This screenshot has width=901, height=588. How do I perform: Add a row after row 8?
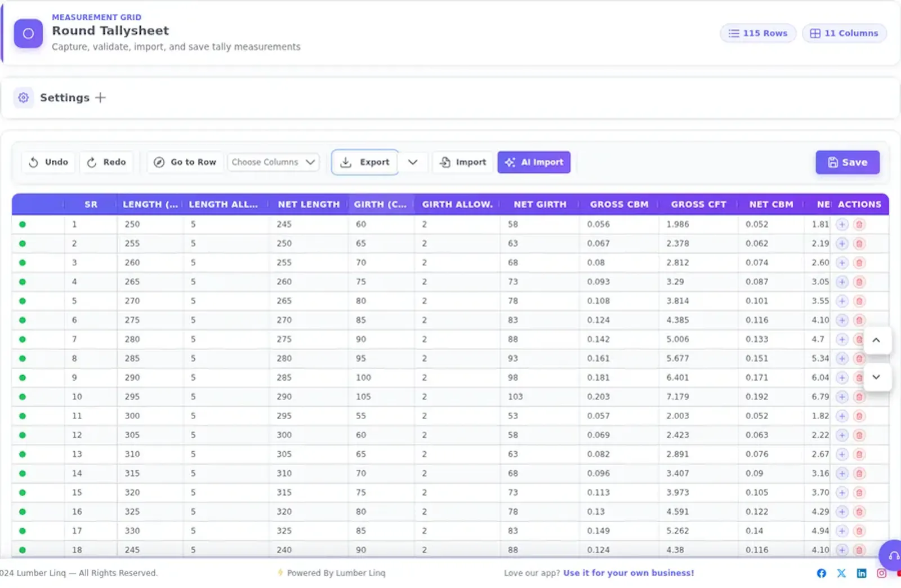coord(842,358)
